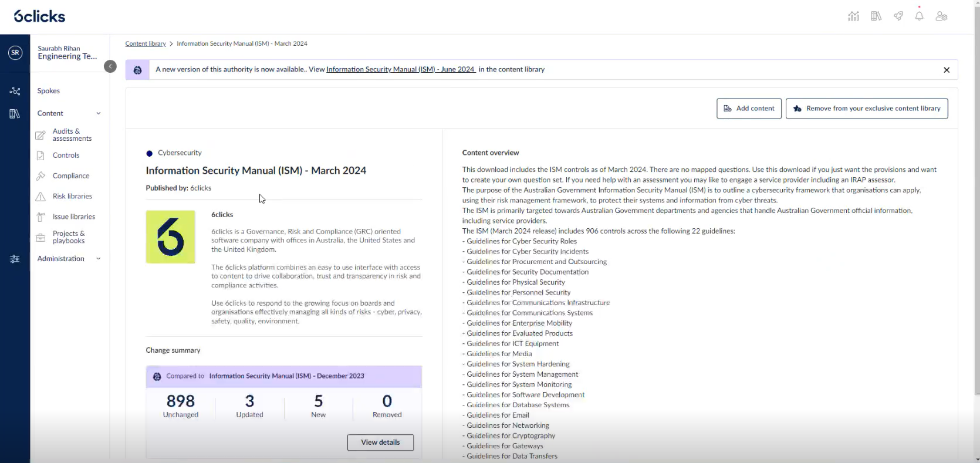Open user settings icon in header
Viewport: 980px width, 463px height.
(941, 16)
